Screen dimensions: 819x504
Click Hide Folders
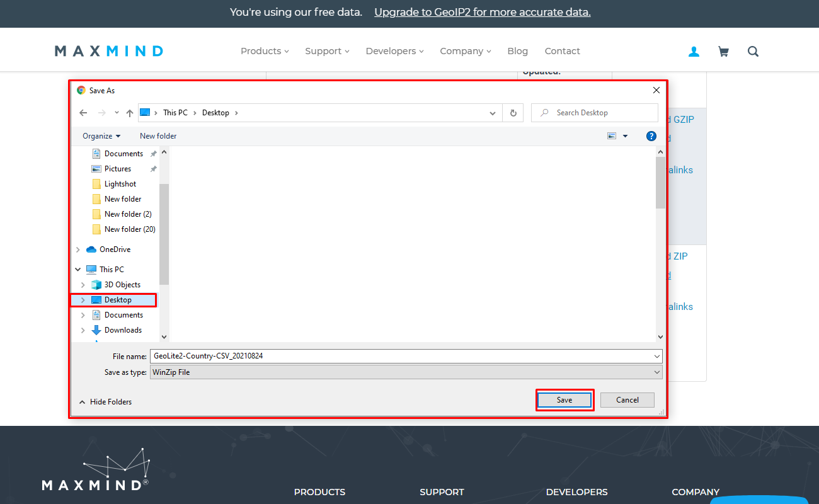[x=105, y=402]
